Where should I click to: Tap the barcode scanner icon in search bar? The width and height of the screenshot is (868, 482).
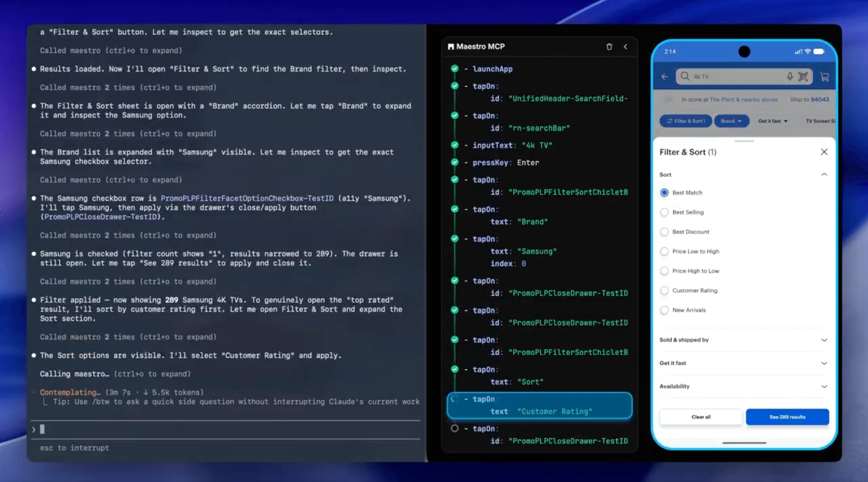[x=803, y=76]
